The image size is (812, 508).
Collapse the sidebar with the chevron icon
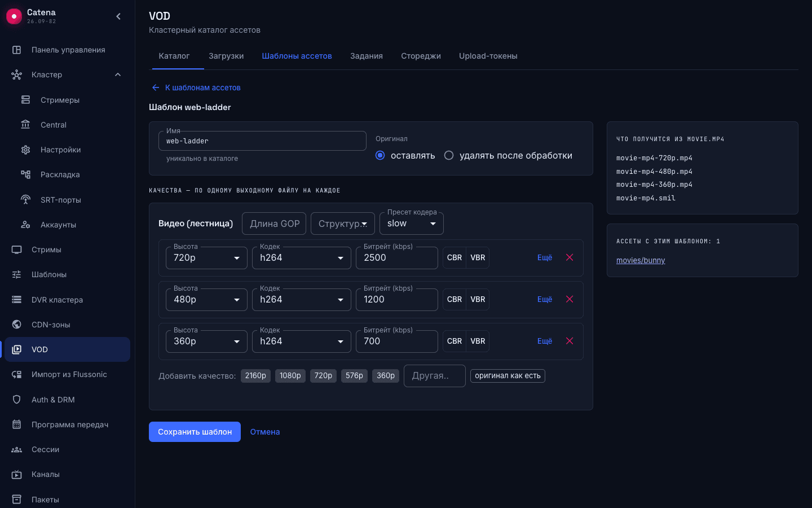(x=118, y=16)
